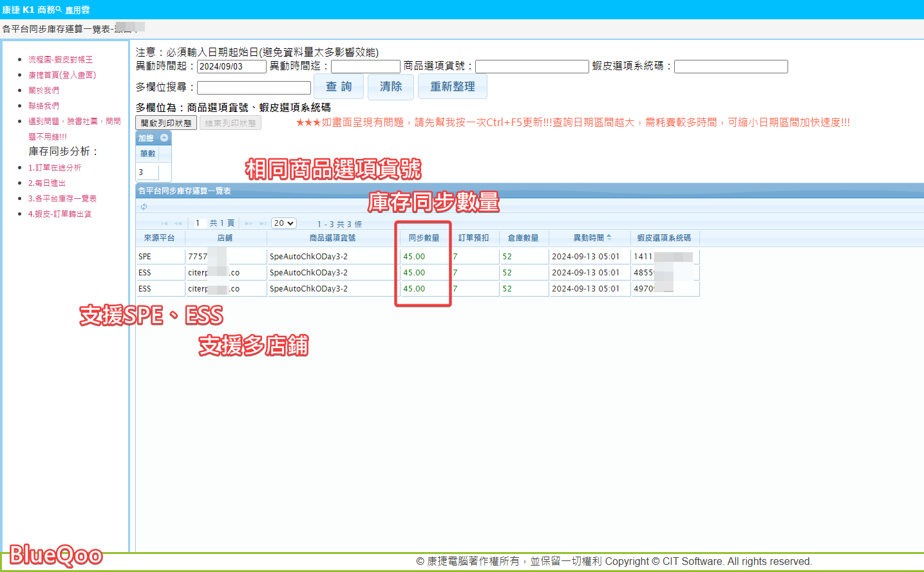Go to the next page of results

(x=249, y=223)
